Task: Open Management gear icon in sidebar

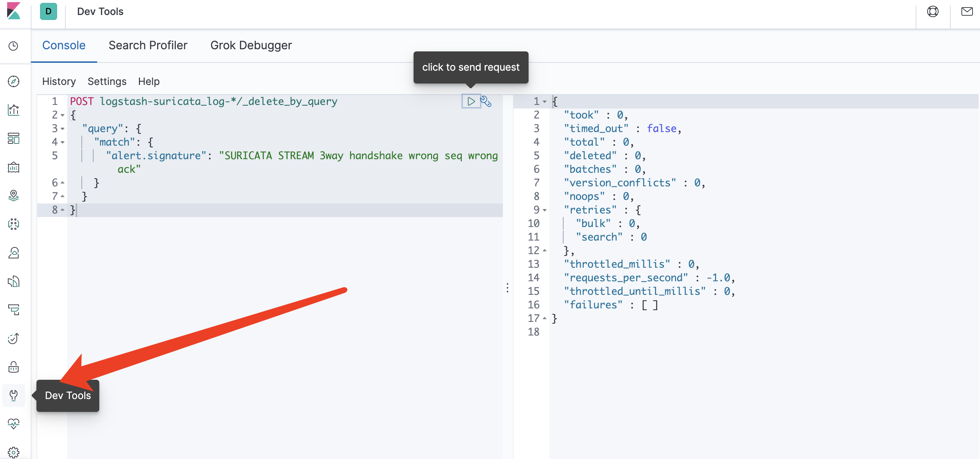Action: (14, 452)
